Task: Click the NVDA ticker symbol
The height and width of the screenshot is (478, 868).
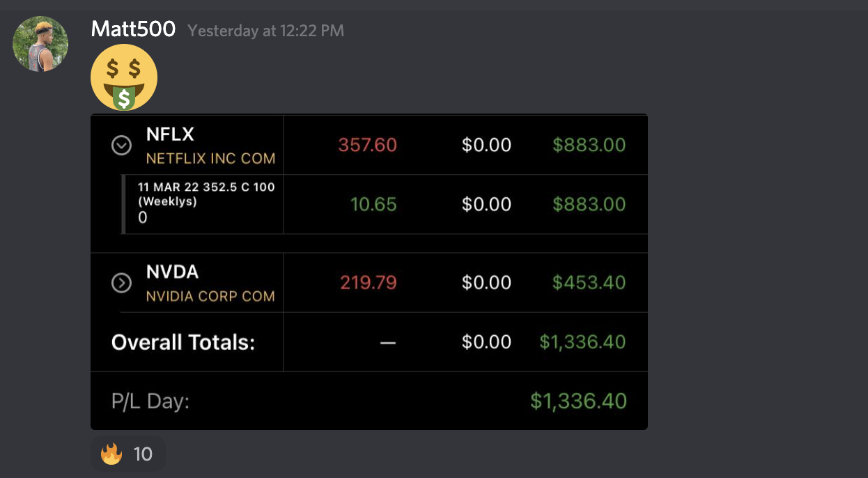Action: tap(173, 272)
